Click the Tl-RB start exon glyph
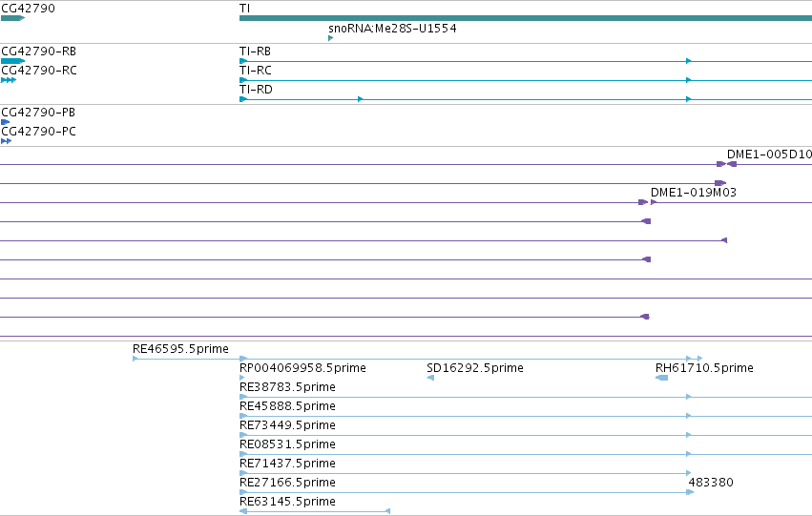This screenshot has height=516, width=812. click(243, 61)
